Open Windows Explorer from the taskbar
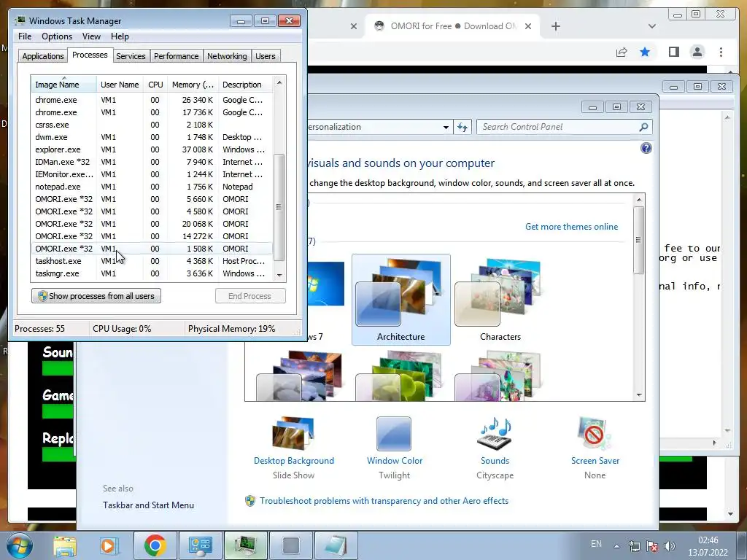This screenshot has width=747, height=560. coord(65,545)
